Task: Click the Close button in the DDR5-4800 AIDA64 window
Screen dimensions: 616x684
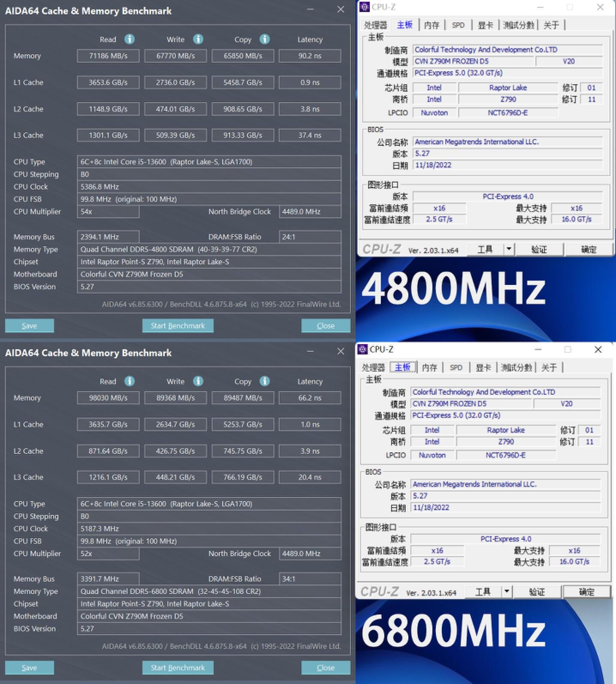Action: pyautogui.click(x=326, y=326)
